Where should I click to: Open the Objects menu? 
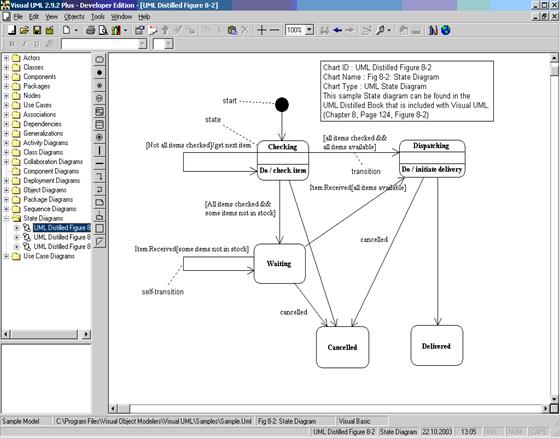click(x=74, y=17)
